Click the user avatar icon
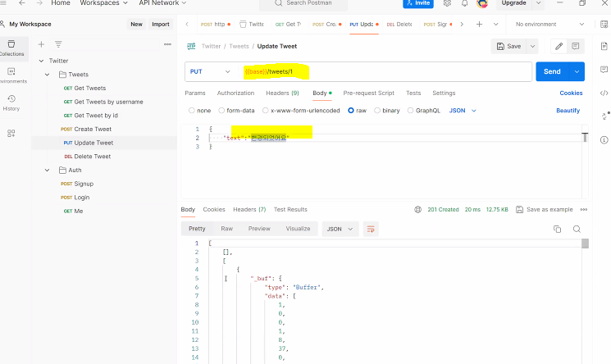Image resolution: width=611 pixels, height=364 pixels. pyautogui.click(x=482, y=3)
